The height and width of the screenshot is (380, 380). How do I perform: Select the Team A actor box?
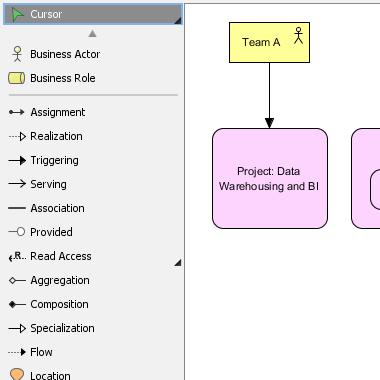pos(269,42)
